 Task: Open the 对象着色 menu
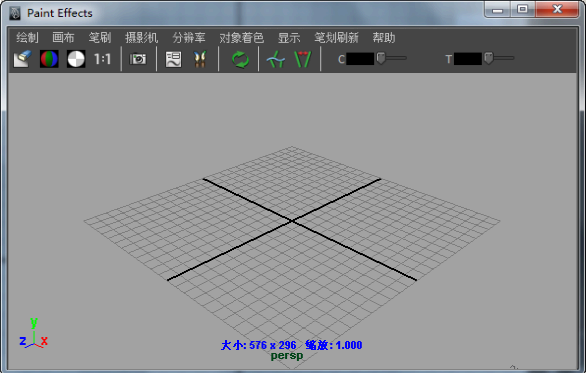point(241,37)
